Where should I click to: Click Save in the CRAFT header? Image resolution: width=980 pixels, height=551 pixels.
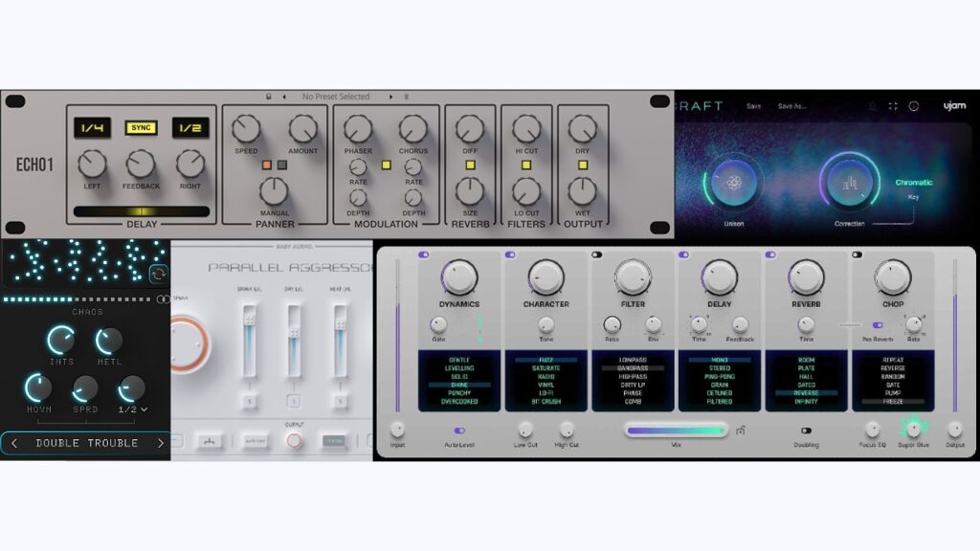(x=754, y=105)
